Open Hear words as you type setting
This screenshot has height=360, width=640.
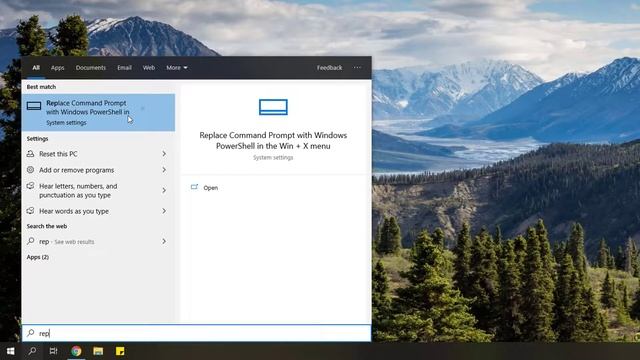coord(98,211)
